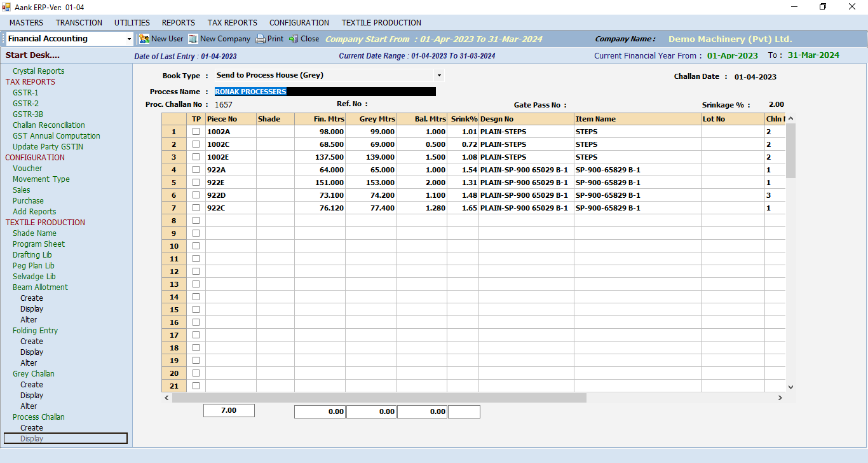Tick the TP checkbox in row 9

196,233
